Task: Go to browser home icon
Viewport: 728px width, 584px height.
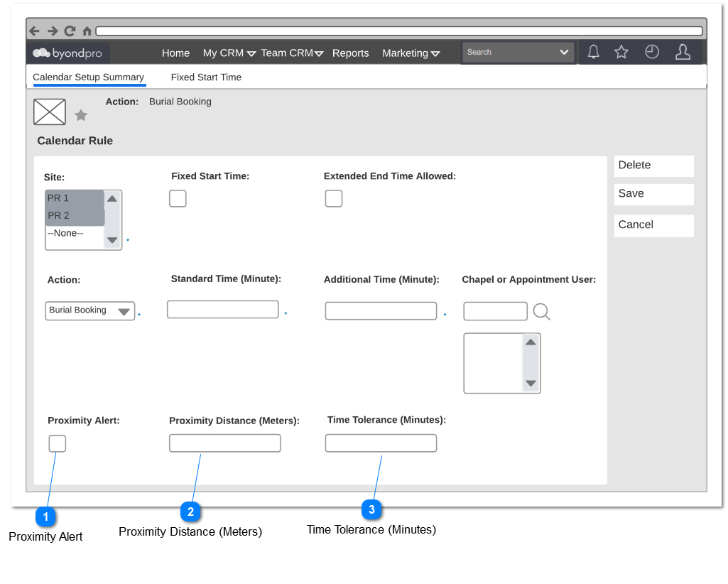Action: (87, 31)
